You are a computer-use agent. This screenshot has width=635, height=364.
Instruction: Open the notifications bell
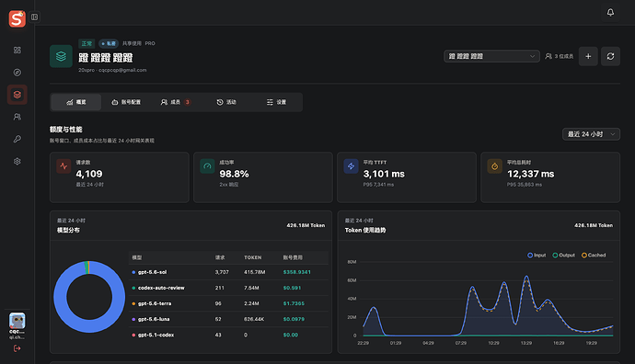(x=610, y=13)
